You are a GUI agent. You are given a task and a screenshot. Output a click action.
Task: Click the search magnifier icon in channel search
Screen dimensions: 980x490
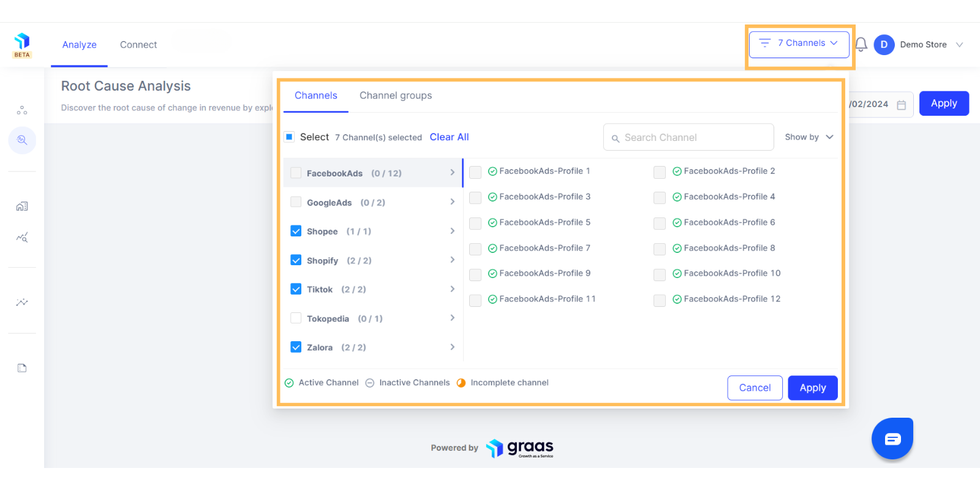[616, 138]
